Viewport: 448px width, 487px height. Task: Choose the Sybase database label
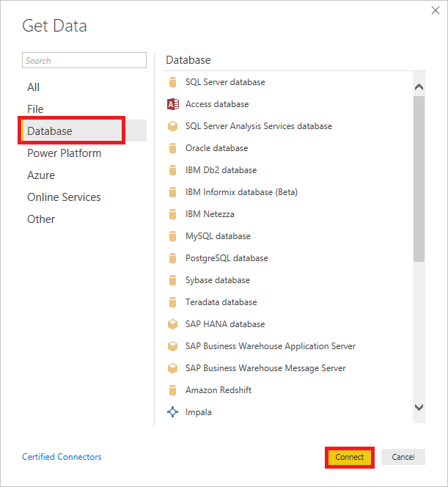click(x=218, y=280)
